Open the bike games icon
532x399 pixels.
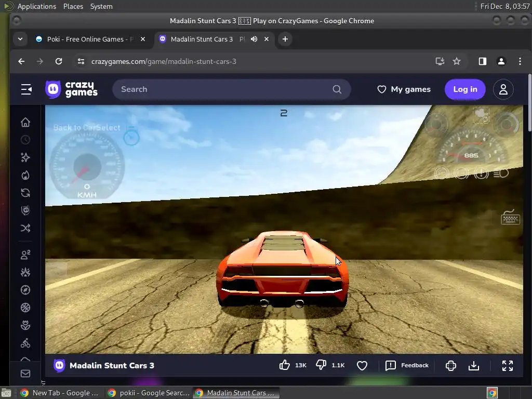(x=25, y=343)
